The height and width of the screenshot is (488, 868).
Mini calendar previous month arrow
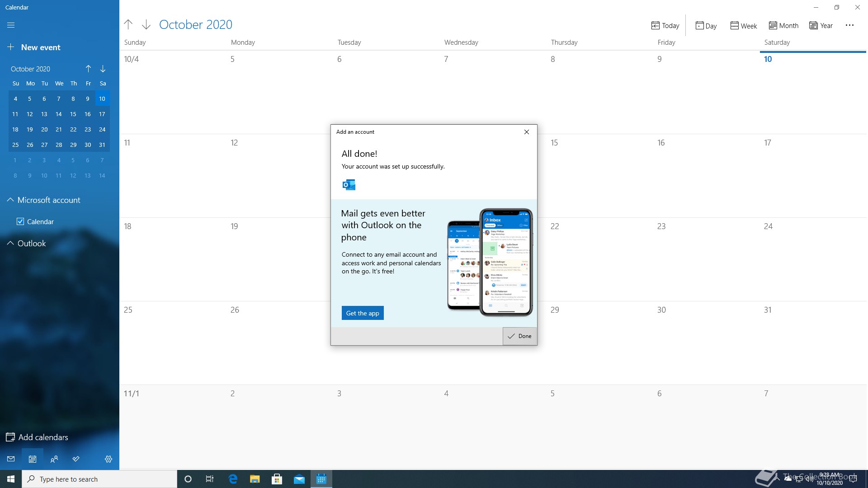point(89,69)
